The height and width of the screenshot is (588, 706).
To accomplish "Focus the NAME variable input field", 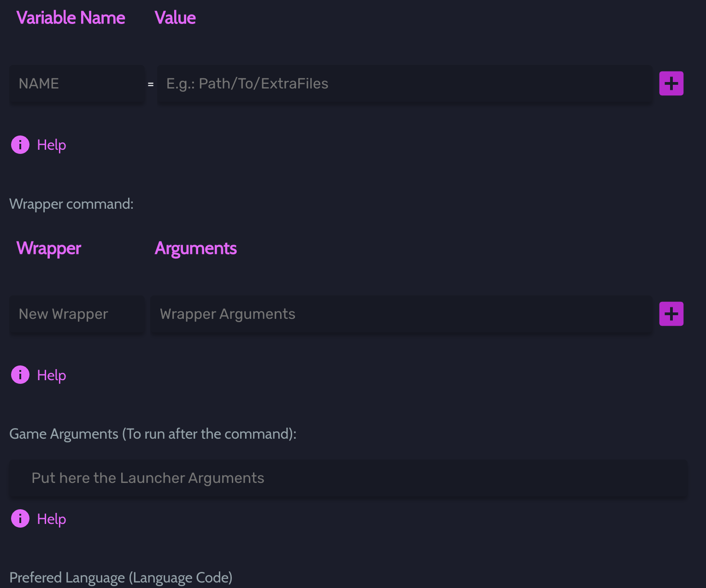I will (77, 83).
